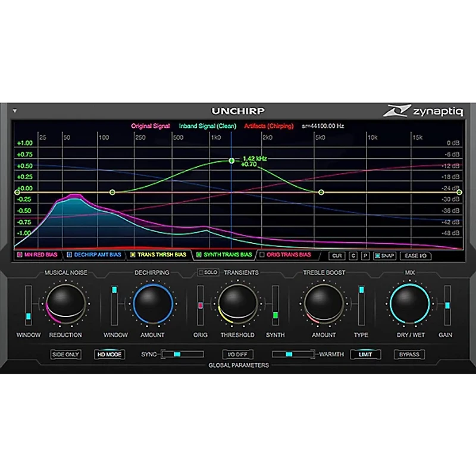Switch to the TRANS THRSH BIAS tab

coord(159,254)
